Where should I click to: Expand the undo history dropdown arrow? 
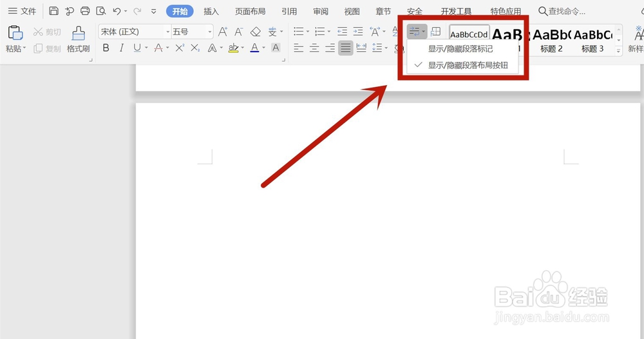[x=126, y=12]
